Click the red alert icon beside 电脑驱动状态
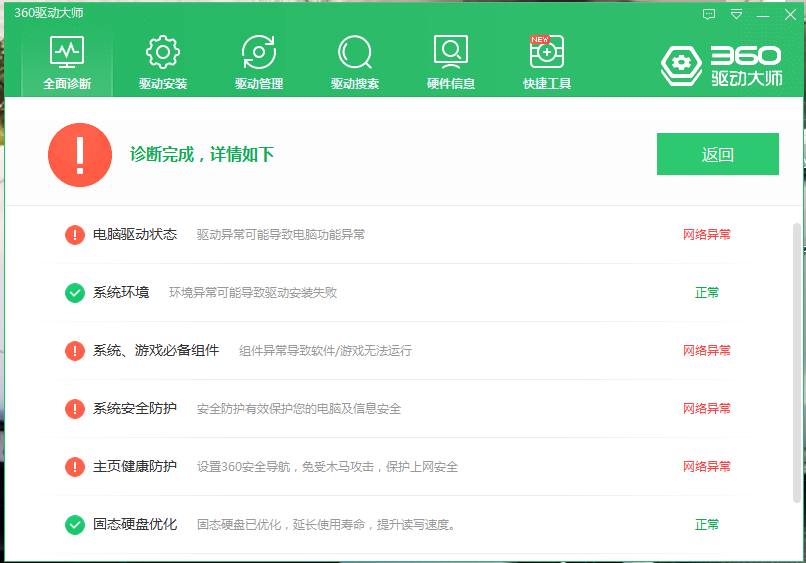This screenshot has height=563, width=806. tap(75, 235)
